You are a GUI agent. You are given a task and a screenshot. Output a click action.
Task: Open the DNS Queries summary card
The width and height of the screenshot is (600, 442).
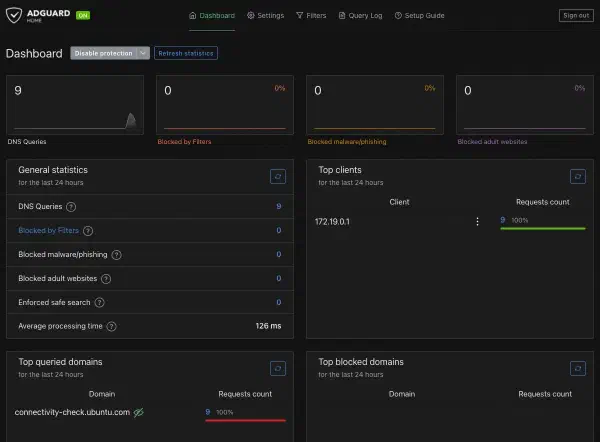[75, 105]
